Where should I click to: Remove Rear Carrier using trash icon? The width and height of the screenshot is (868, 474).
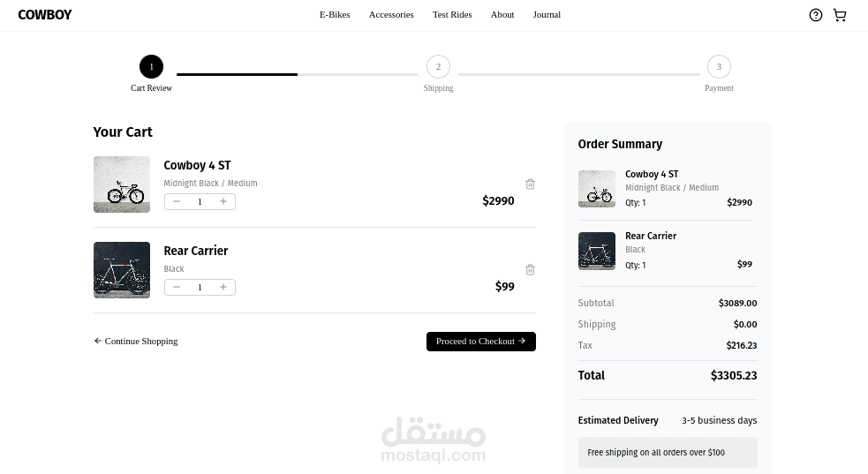coord(530,270)
